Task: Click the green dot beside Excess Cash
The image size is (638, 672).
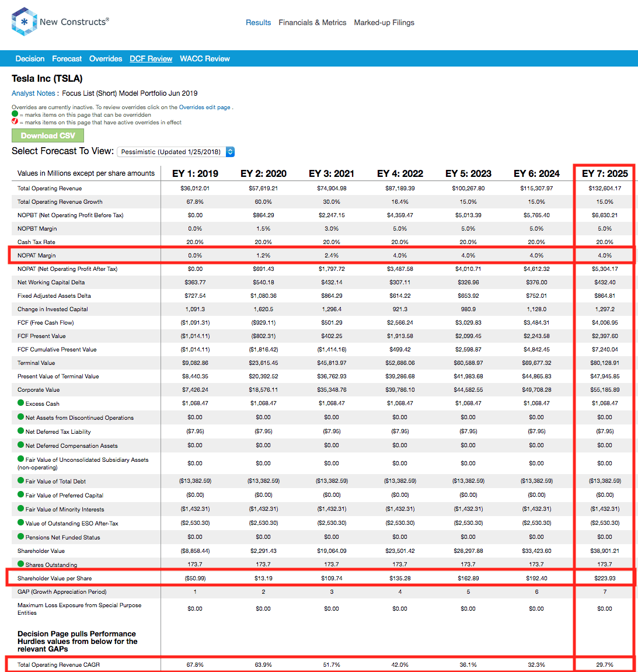Action: pyautogui.click(x=20, y=403)
